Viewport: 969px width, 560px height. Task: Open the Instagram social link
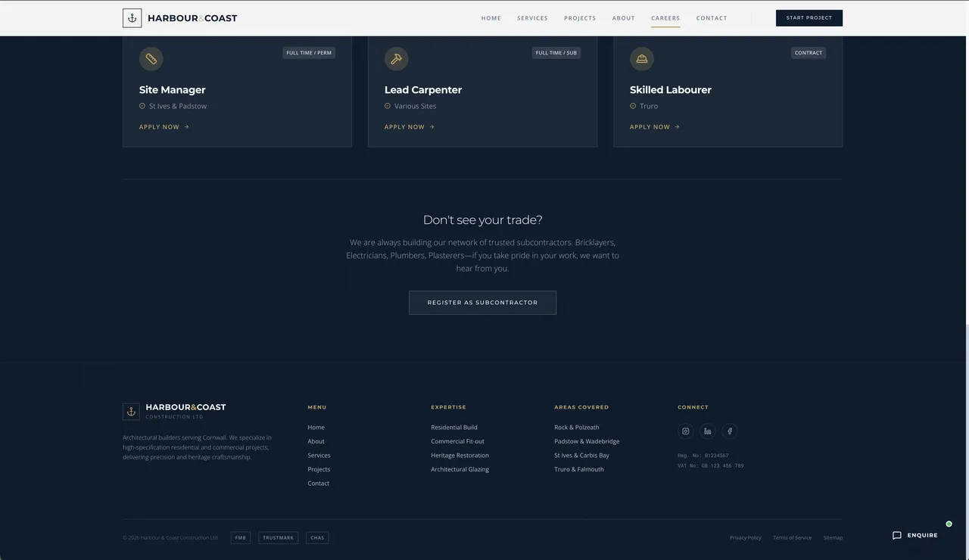[x=686, y=431]
